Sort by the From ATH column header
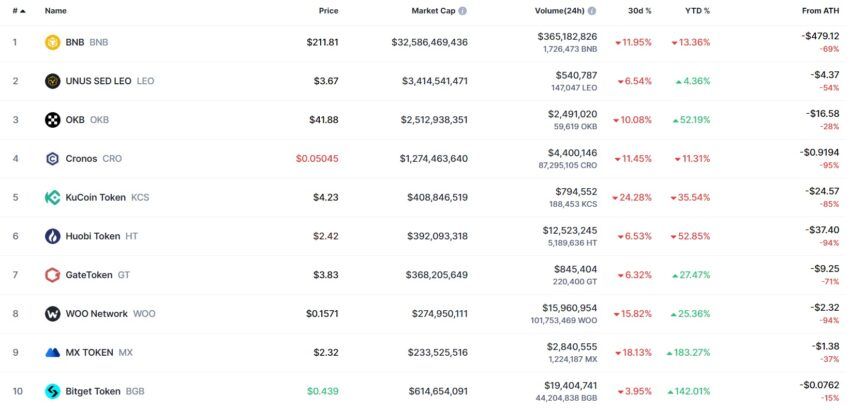The width and height of the screenshot is (850, 410). pos(821,11)
